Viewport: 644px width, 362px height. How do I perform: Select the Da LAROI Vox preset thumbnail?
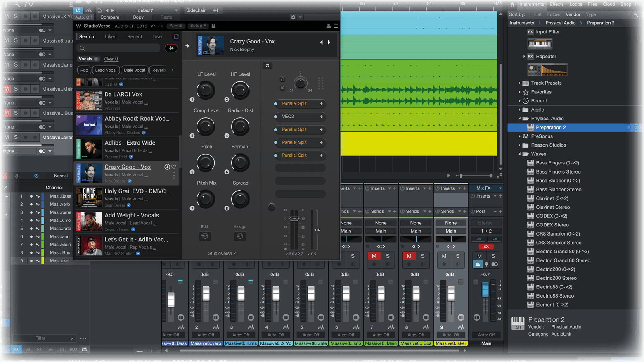(x=89, y=101)
